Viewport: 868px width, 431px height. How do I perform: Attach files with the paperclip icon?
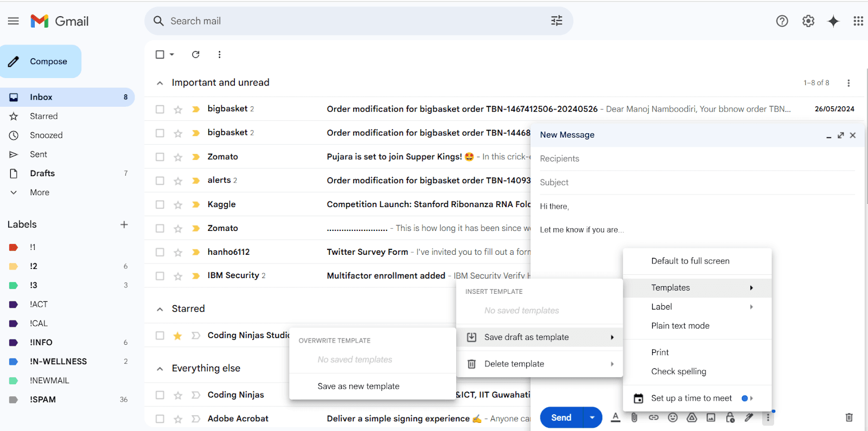[x=634, y=417]
